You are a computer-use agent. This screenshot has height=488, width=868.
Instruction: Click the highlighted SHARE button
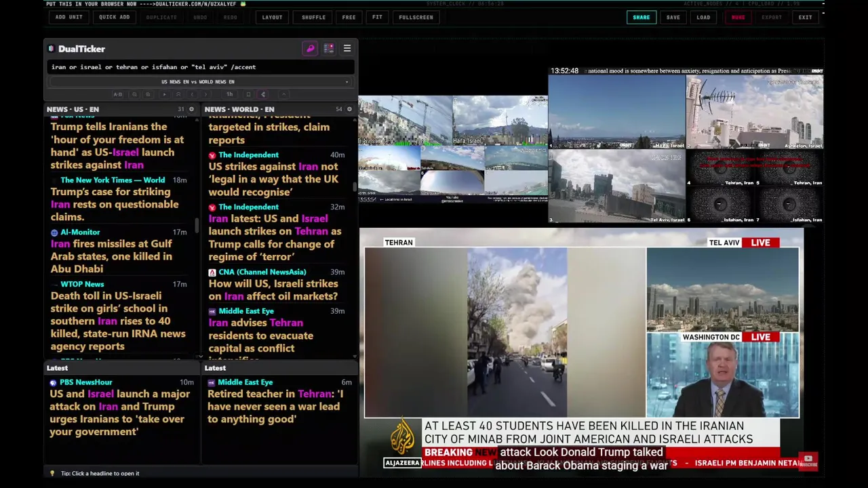tap(641, 18)
